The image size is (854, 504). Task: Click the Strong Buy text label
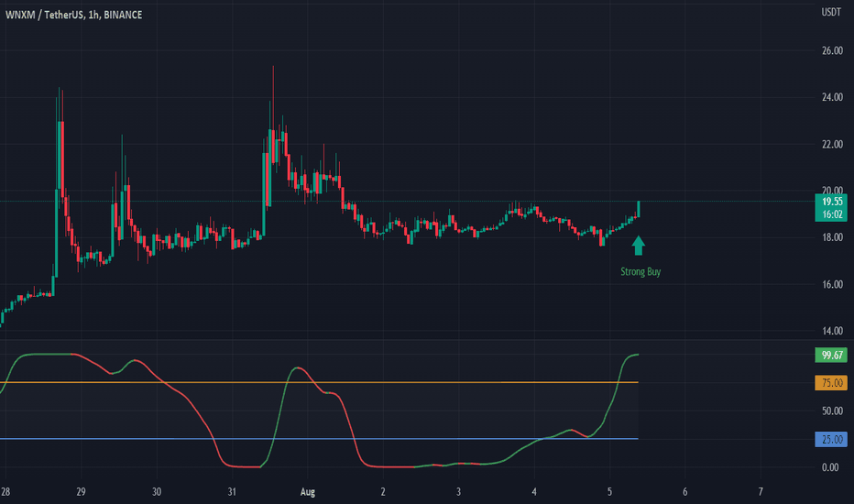640,271
